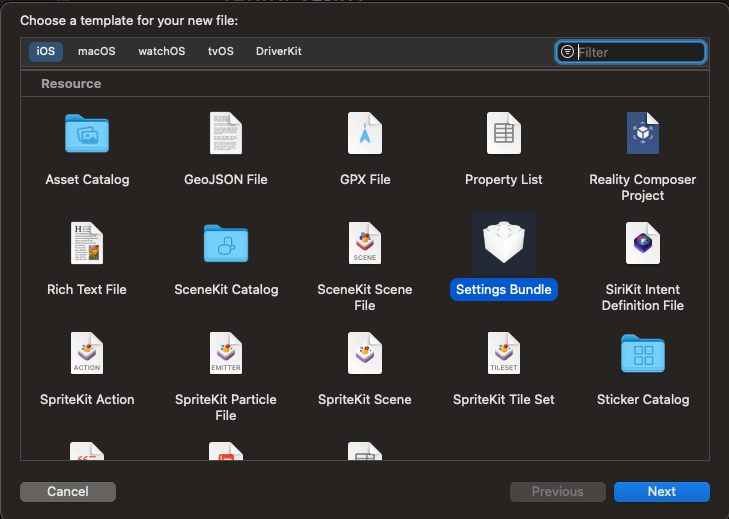Click the SceneKit Scene File label
Image resolution: width=729 pixels, height=519 pixels.
(x=364, y=297)
